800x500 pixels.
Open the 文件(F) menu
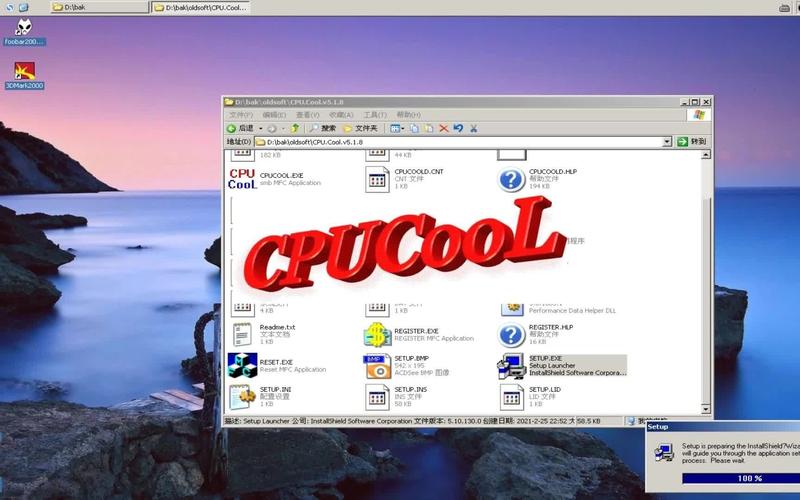241,115
